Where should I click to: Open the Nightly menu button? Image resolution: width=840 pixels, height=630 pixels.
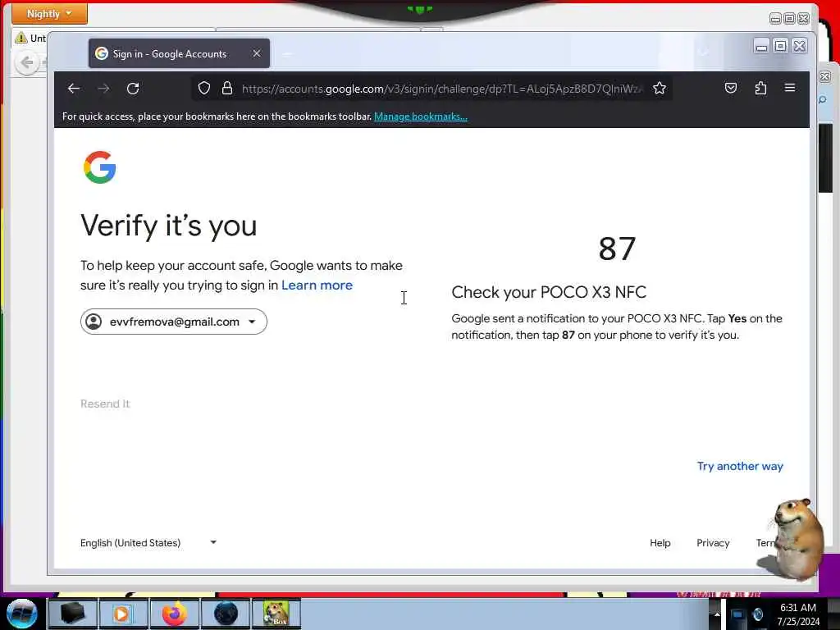point(49,13)
